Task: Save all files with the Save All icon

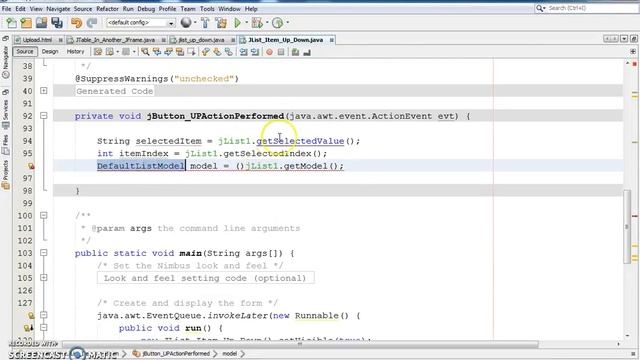Action: (x=57, y=23)
